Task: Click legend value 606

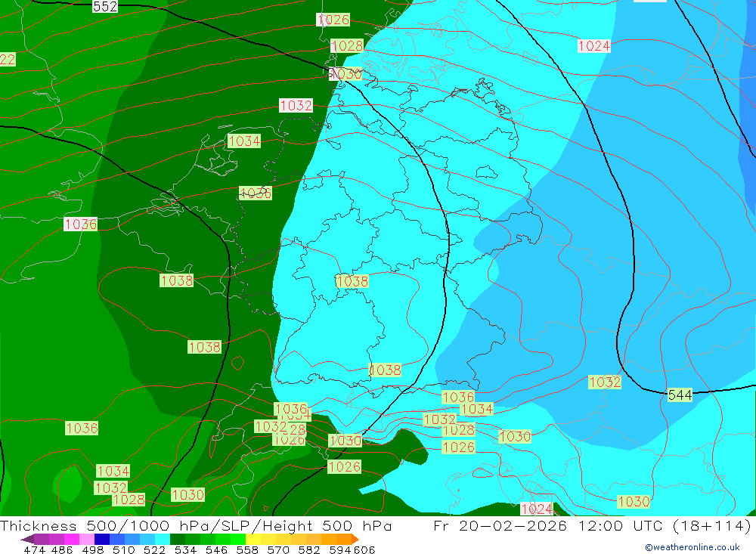Action: pos(364,550)
